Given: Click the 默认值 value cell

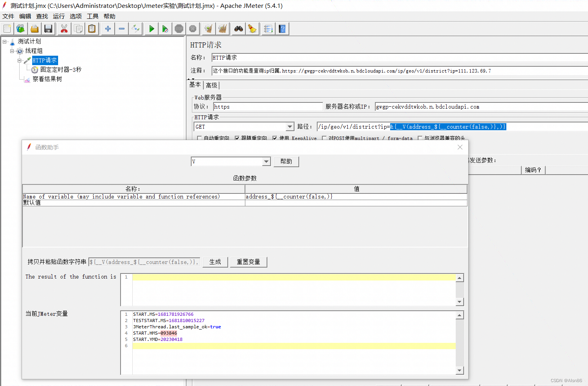Looking at the screenshot, I should pyautogui.click(x=356, y=203).
